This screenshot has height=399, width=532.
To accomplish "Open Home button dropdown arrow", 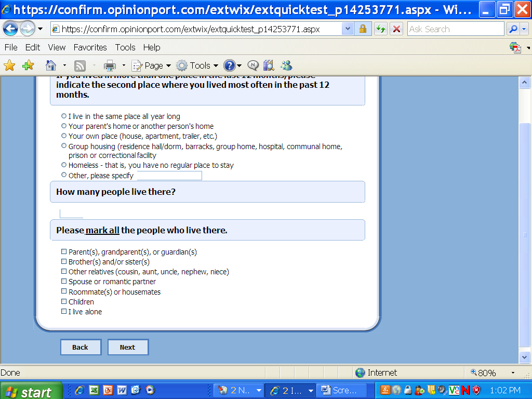I will click(x=64, y=65).
